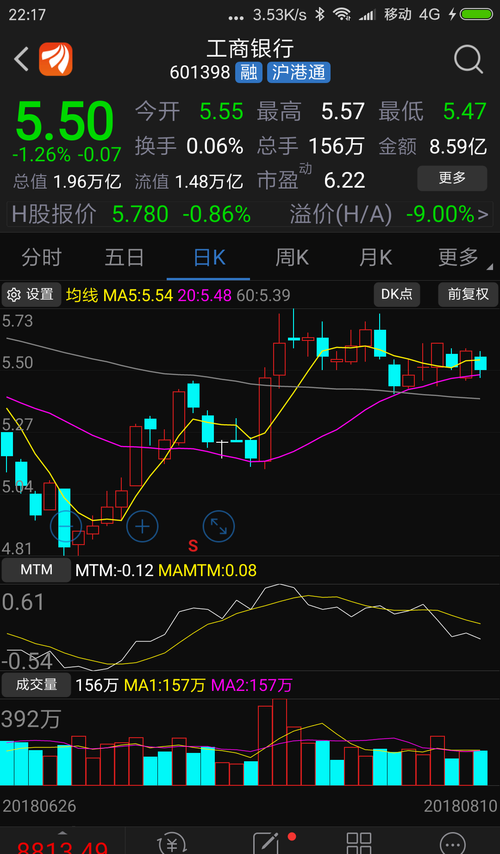Tap the MAMTM:0.08 value
This screenshot has height=854, width=500.
207,570
